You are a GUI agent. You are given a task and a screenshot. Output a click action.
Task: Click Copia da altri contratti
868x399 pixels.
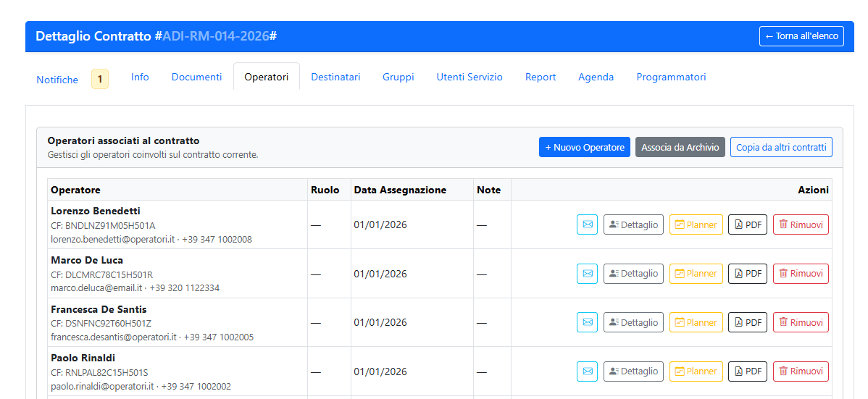pos(780,147)
